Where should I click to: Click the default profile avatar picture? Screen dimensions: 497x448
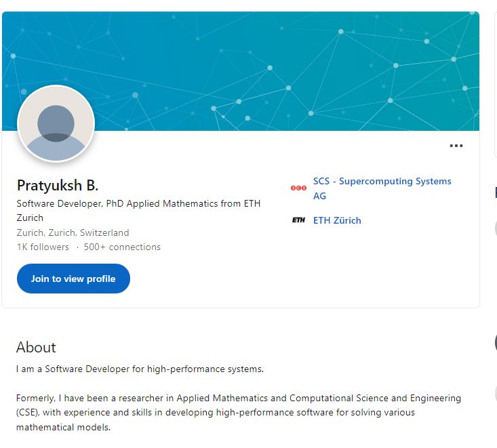[56, 123]
